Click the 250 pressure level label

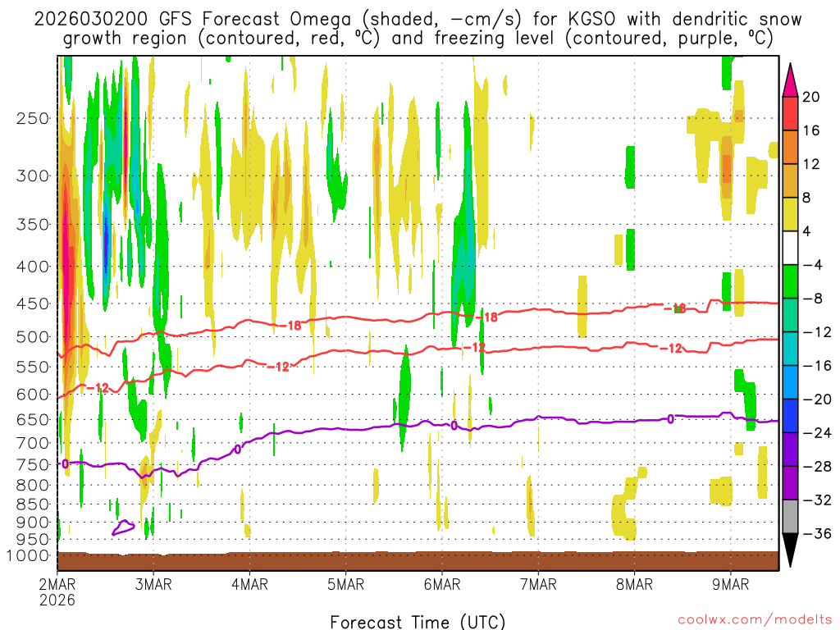click(x=33, y=118)
